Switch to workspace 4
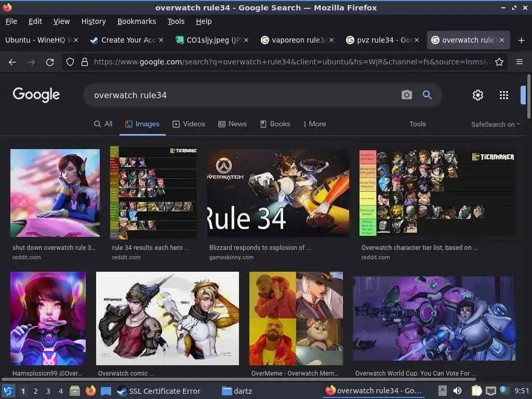 (61, 391)
